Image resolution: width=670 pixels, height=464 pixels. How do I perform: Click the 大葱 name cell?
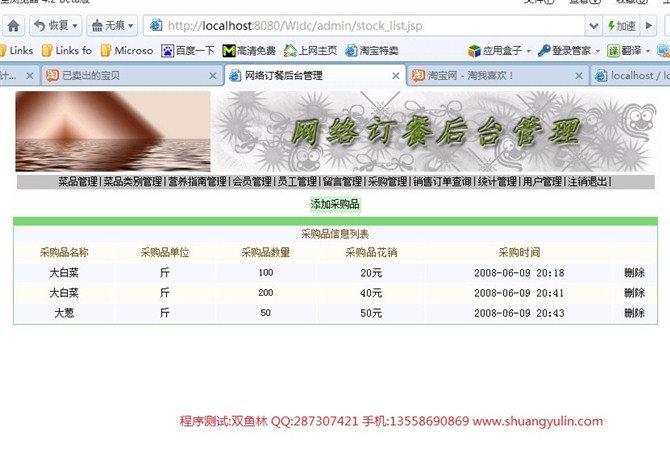(64, 313)
